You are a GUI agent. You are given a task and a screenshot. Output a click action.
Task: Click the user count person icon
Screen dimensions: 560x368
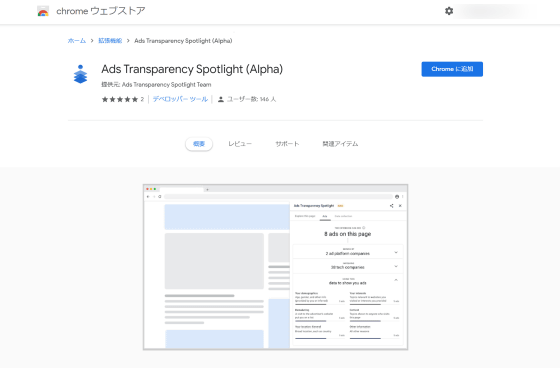click(x=221, y=99)
